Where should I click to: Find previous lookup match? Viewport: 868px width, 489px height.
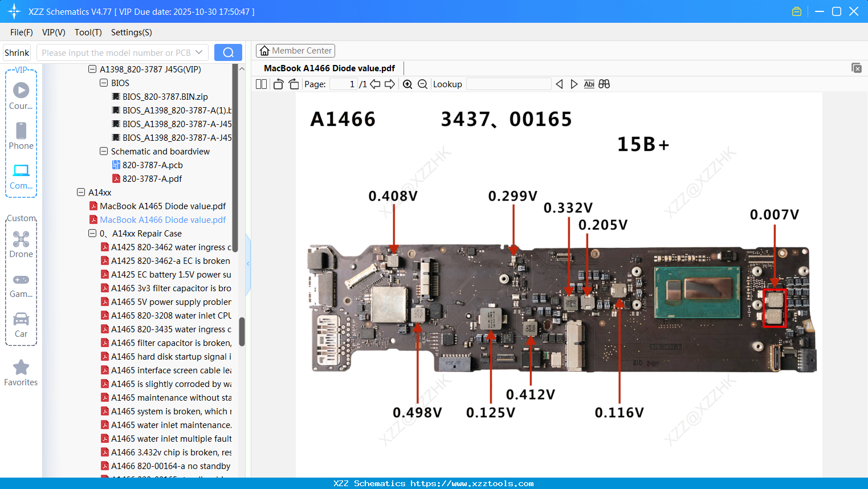point(559,84)
